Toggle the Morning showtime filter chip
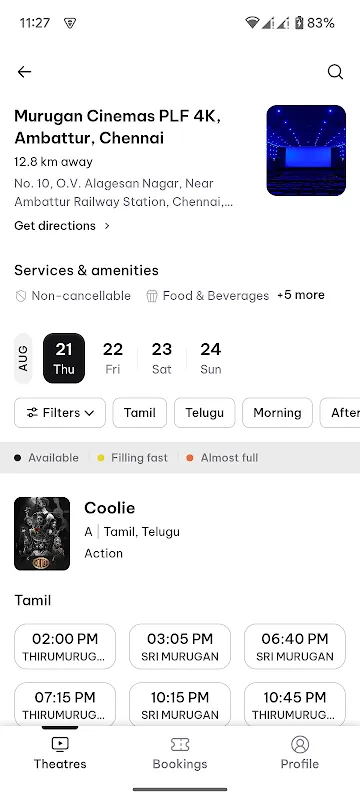Viewport: 360px width, 800px height. point(277,413)
